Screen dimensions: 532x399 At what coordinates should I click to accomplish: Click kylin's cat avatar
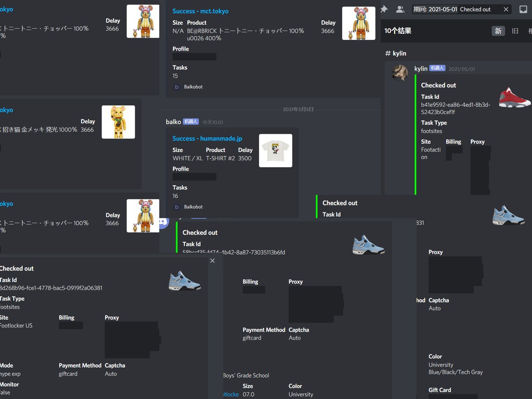click(399, 73)
